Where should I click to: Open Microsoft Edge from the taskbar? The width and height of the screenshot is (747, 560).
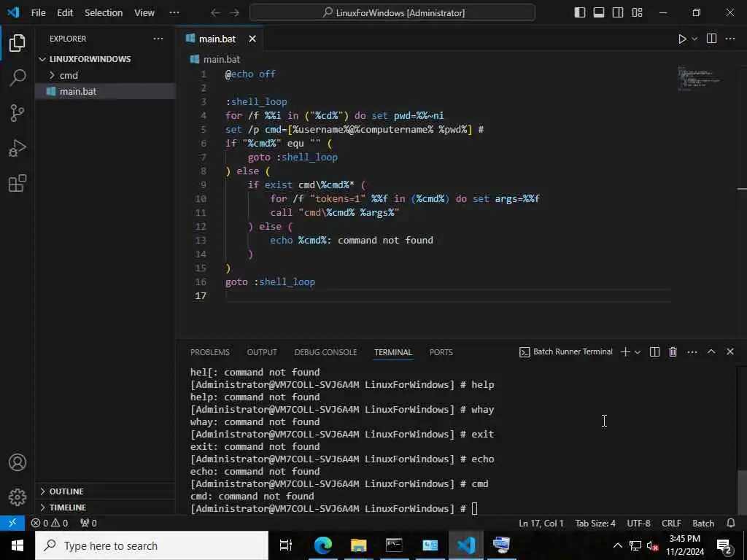click(x=323, y=545)
